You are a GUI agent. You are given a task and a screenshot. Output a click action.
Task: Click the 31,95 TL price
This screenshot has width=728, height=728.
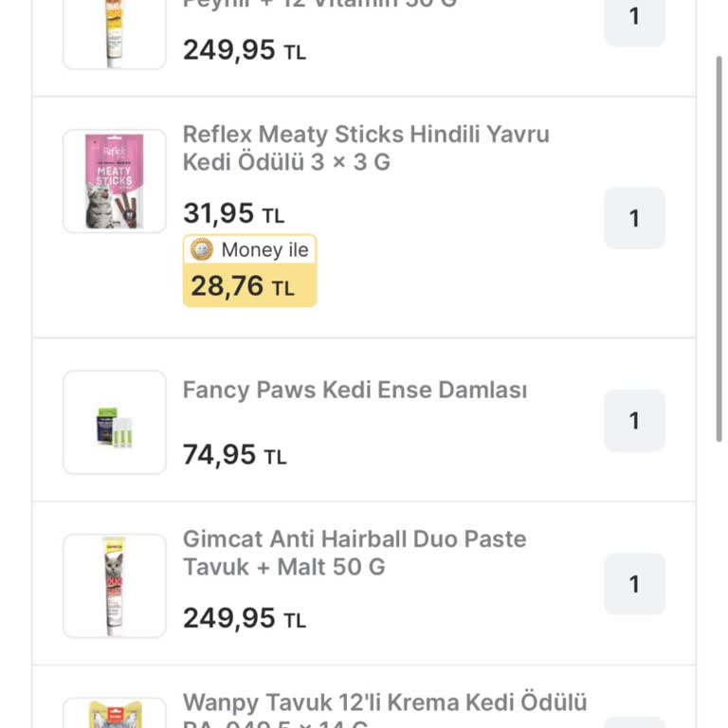coord(233,214)
